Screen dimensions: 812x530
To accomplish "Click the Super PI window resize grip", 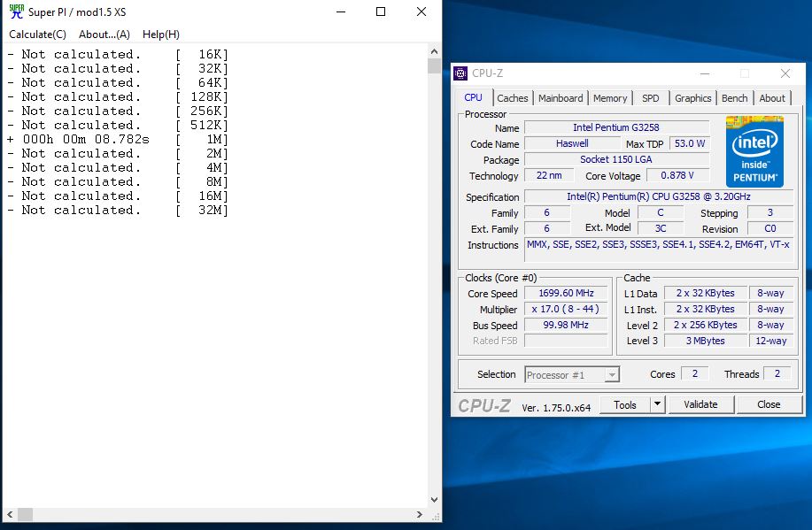I will coord(436,516).
